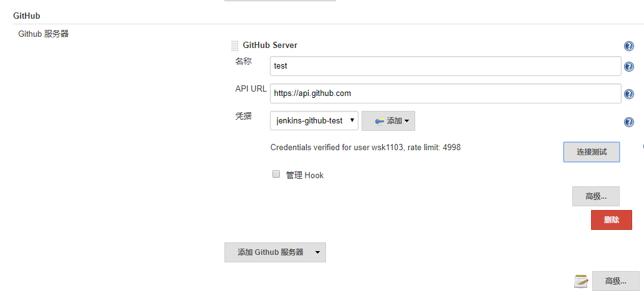Open the 添加 Github 服务器 dropdown
This screenshot has height=291, width=644.
[275, 252]
